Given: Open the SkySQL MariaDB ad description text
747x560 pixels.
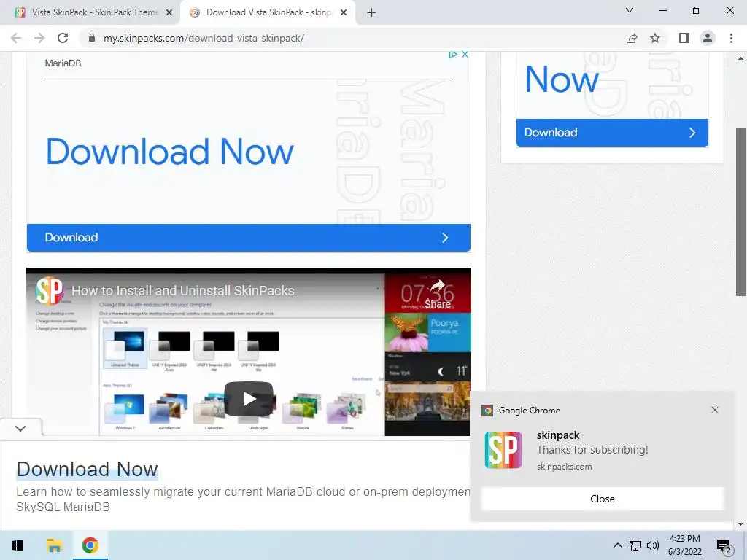Looking at the screenshot, I should 243,499.
